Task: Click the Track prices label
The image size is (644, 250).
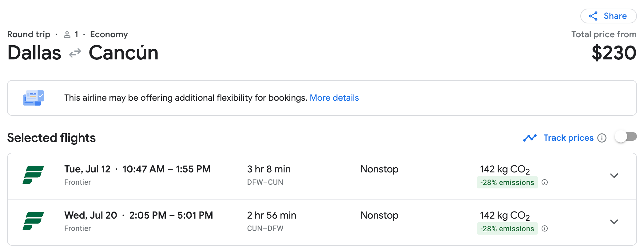Action: click(x=568, y=138)
